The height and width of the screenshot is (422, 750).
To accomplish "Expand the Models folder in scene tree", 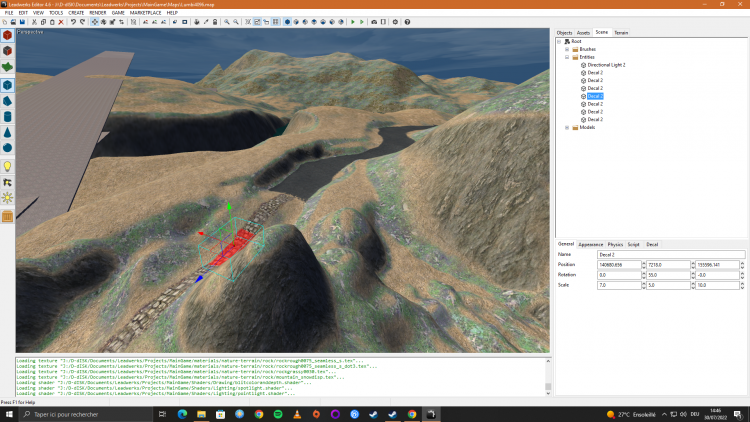I will coord(567,127).
